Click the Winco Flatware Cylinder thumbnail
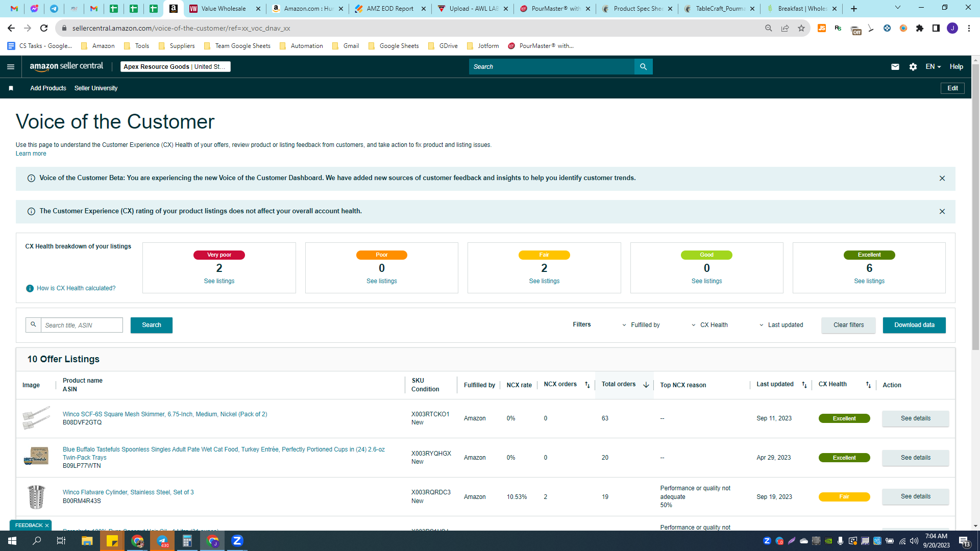980x551 pixels. (x=36, y=497)
